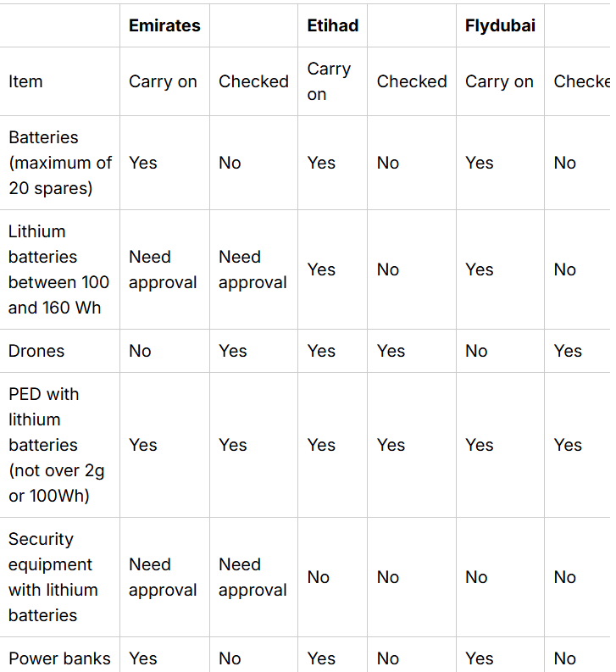Click Emirates checked "Need approval" in security equipment row
The height and width of the screenshot is (672, 616).
(253, 577)
